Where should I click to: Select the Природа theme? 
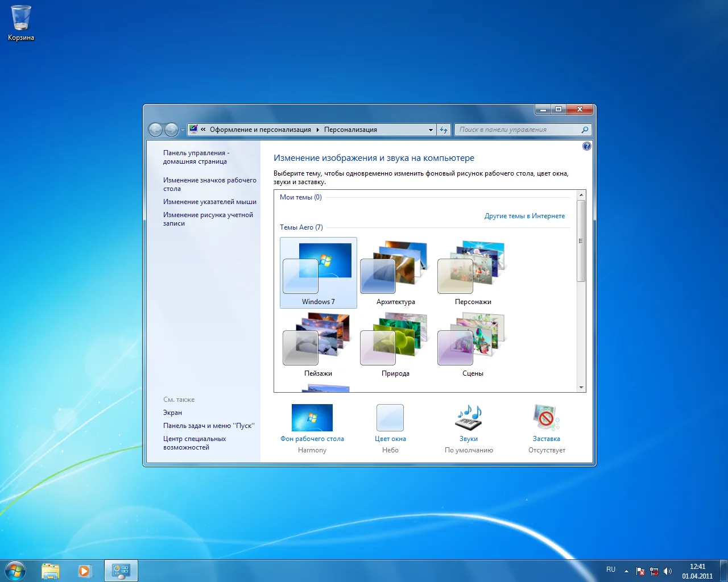(x=396, y=344)
